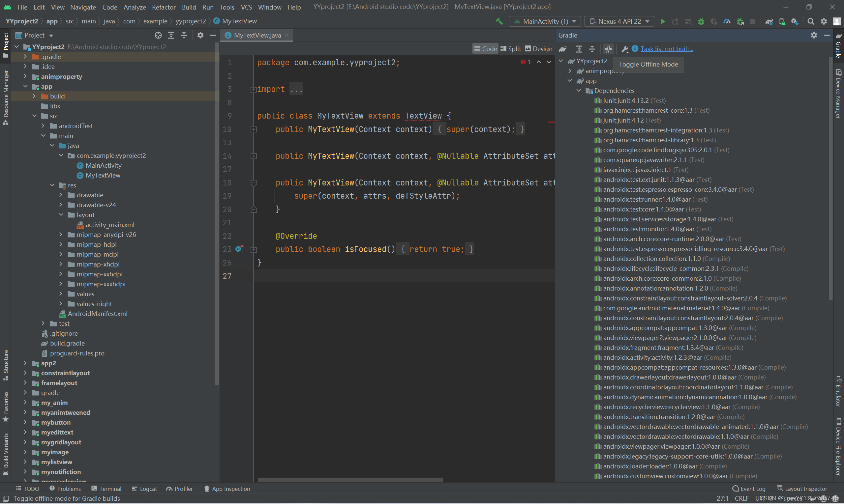Click the Search Everywhere magnifier icon

click(x=811, y=21)
